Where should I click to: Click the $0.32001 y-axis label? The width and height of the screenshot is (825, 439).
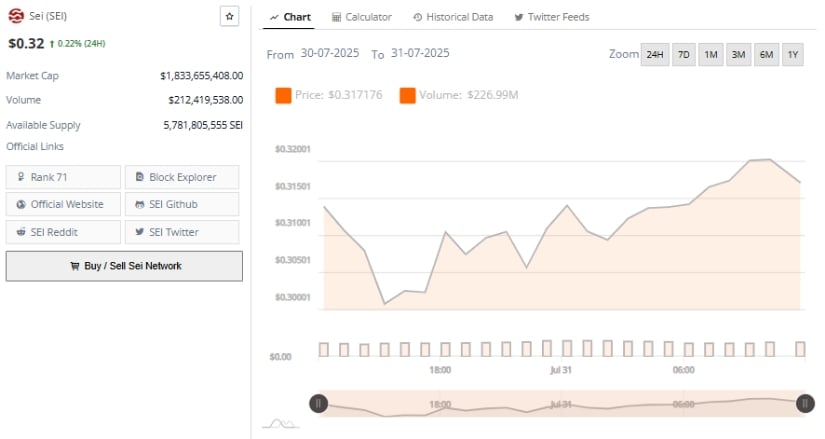click(x=293, y=149)
